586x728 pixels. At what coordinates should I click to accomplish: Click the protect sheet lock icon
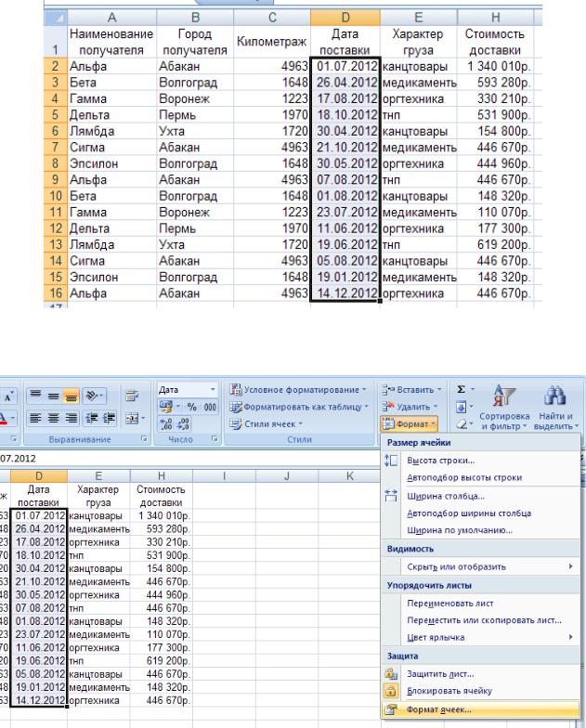pos(391,674)
